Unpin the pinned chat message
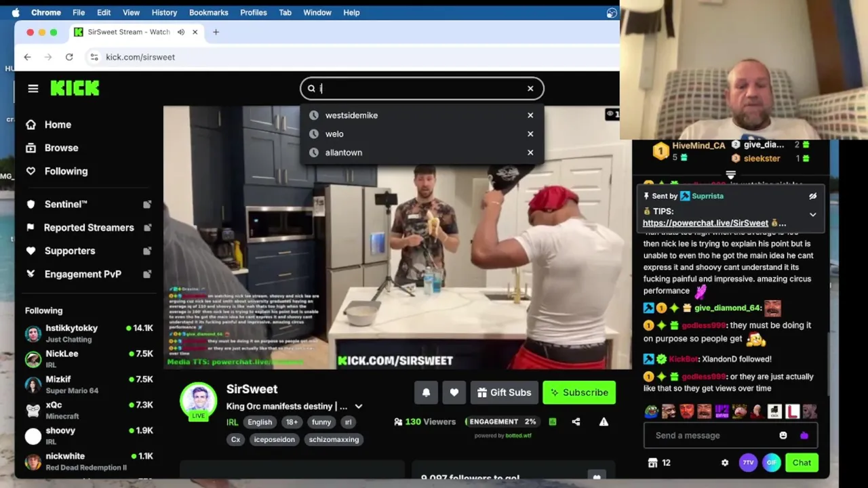The height and width of the screenshot is (488, 868). tap(812, 197)
